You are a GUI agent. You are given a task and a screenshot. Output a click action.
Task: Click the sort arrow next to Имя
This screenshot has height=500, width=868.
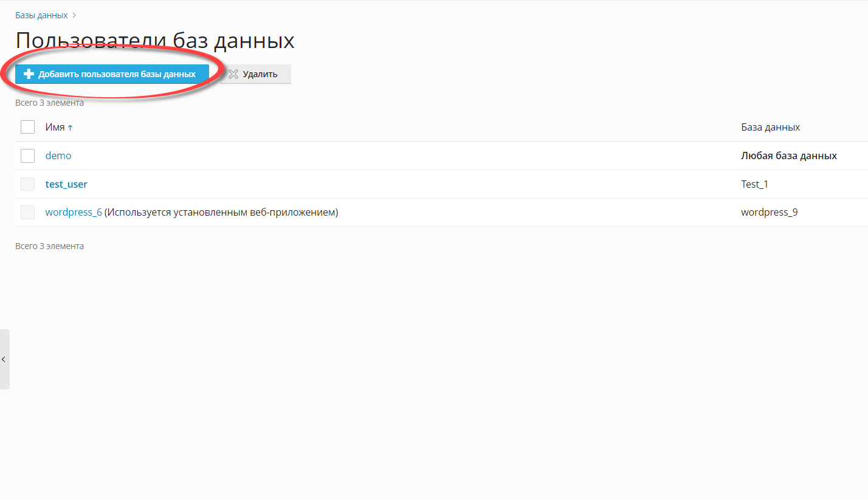coord(70,128)
